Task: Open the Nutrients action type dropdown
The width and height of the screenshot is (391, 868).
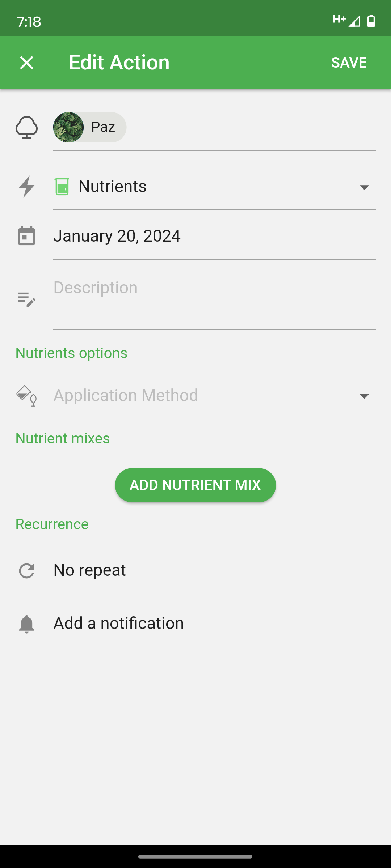Action: tap(214, 187)
